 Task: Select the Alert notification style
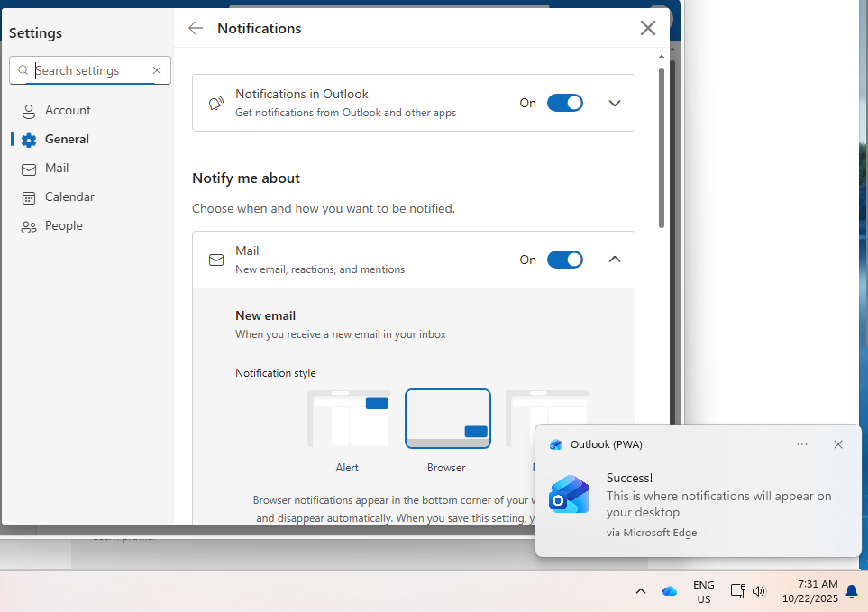pyautogui.click(x=348, y=418)
